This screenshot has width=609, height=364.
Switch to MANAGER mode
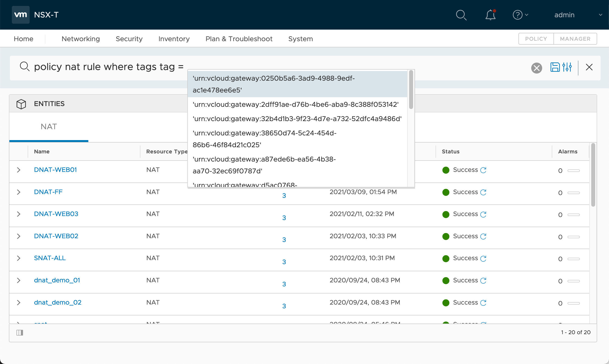575,39
